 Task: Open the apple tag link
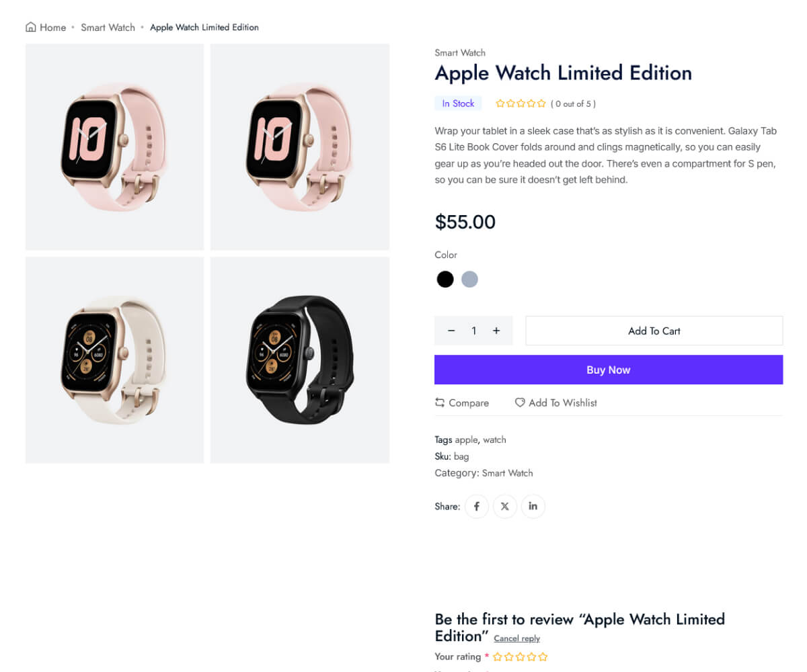click(x=466, y=440)
